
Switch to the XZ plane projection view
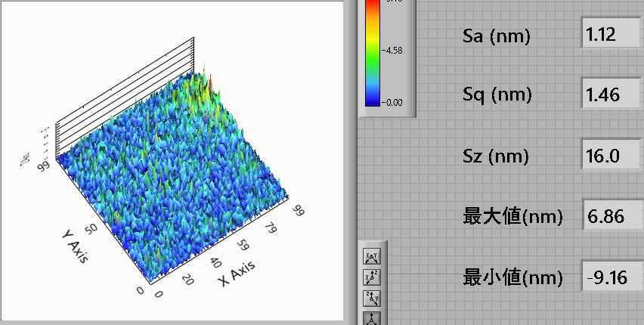[x=372, y=278]
